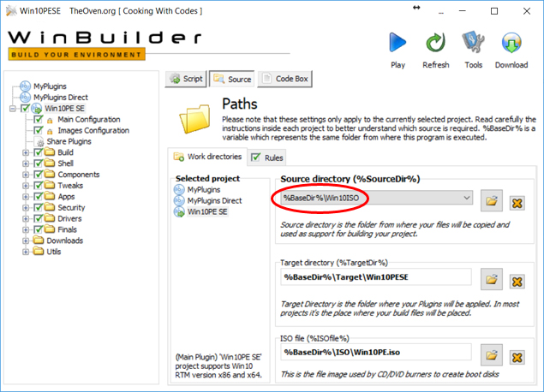Browse for Source directory folder
544x392 pixels.
pyautogui.click(x=492, y=200)
